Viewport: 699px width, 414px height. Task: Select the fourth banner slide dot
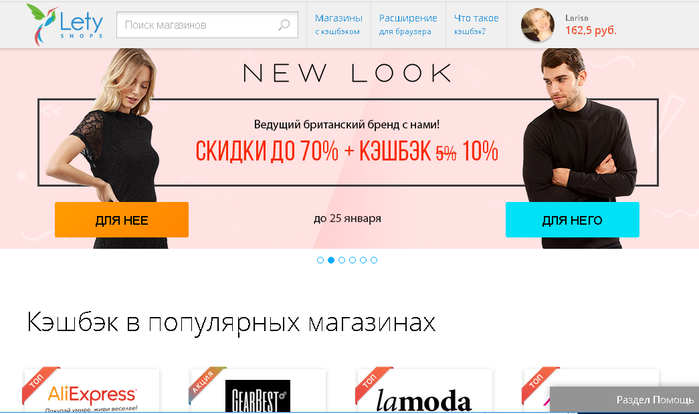click(352, 260)
